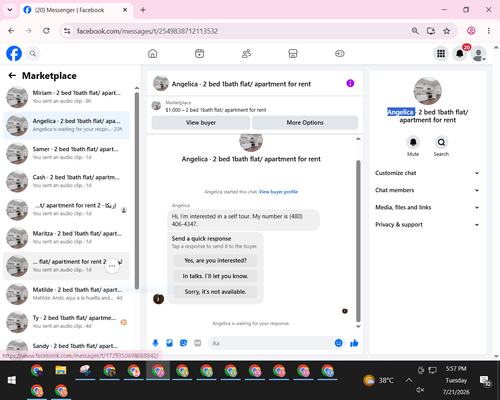Go to Facebook Home icon
The height and width of the screenshot is (400, 500).
tap(153, 53)
